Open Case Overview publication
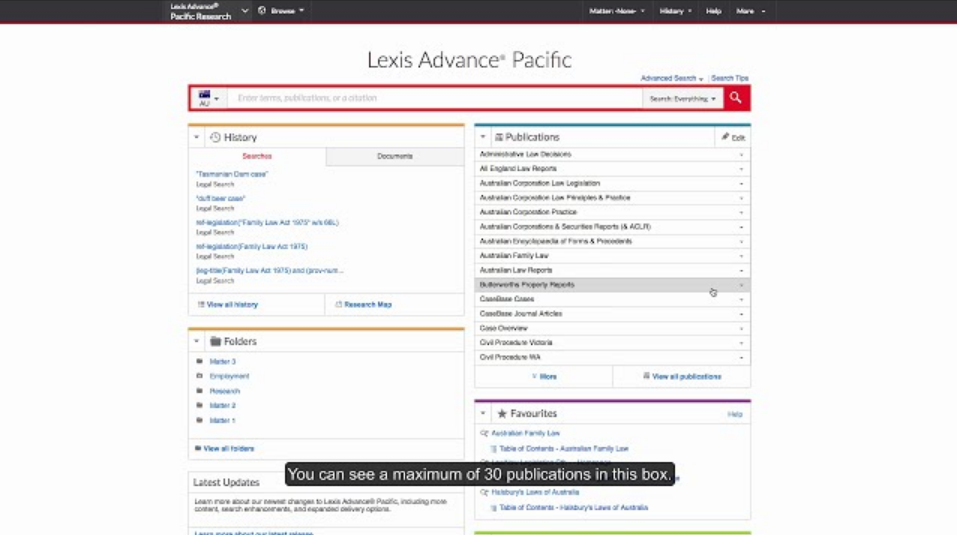This screenshot has height=535, width=957. [x=504, y=328]
